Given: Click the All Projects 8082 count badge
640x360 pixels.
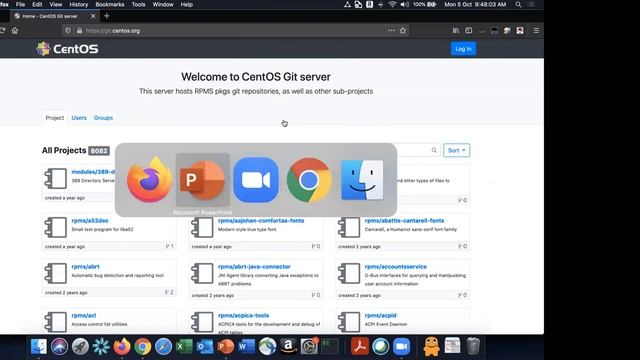Looking at the screenshot, I should point(99,151).
